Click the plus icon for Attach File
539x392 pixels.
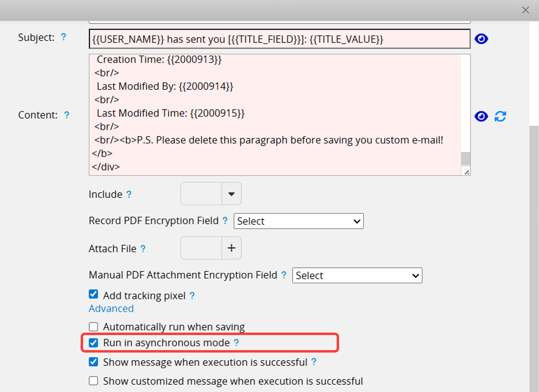click(231, 248)
